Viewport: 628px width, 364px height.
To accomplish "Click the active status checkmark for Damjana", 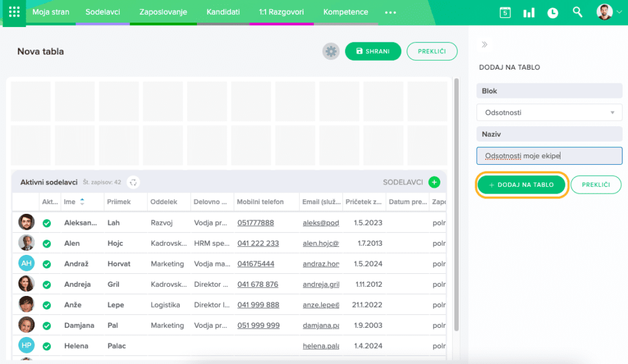I will pos(47,325).
